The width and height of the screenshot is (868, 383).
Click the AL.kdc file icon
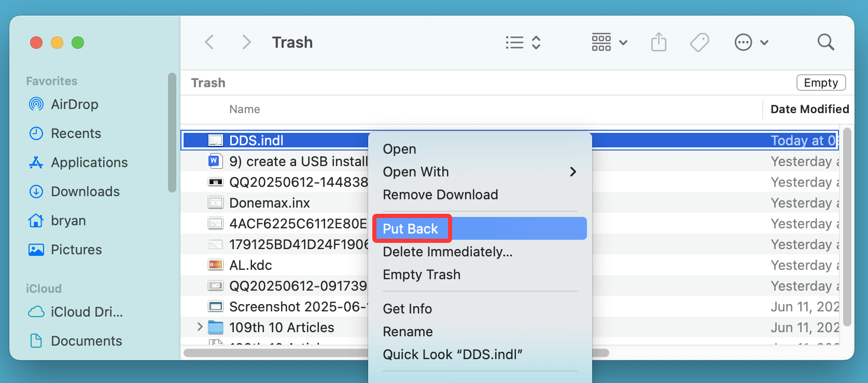pyautogui.click(x=215, y=265)
